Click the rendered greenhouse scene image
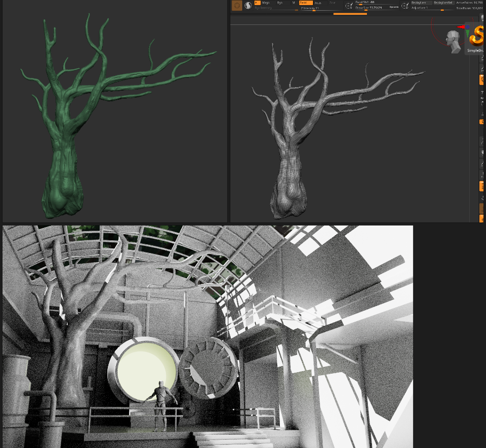 pyautogui.click(x=208, y=337)
